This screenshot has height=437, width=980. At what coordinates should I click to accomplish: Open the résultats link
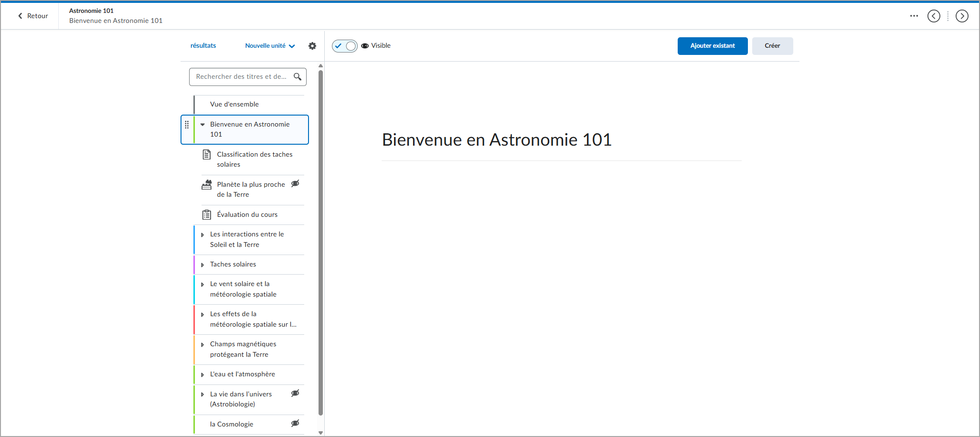(x=203, y=46)
